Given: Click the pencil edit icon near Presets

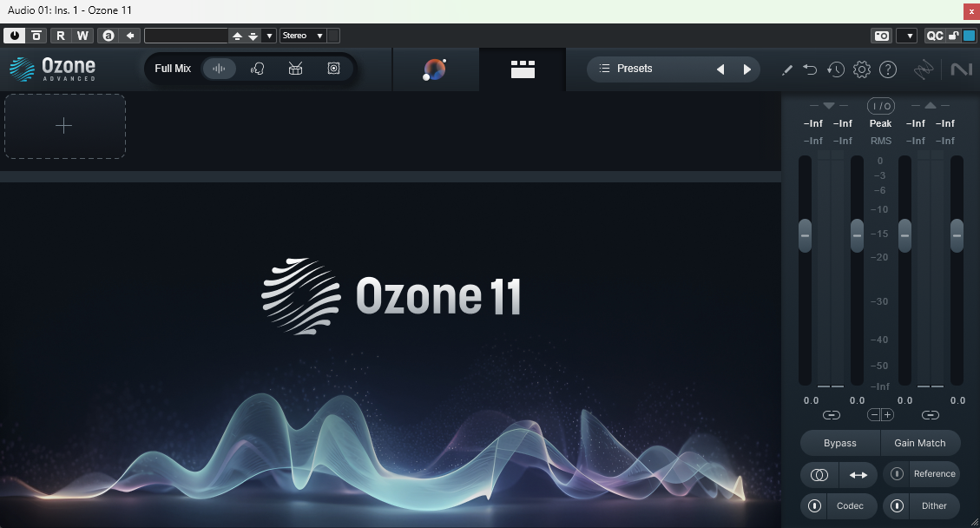Looking at the screenshot, I should click(x=788, y=69).
